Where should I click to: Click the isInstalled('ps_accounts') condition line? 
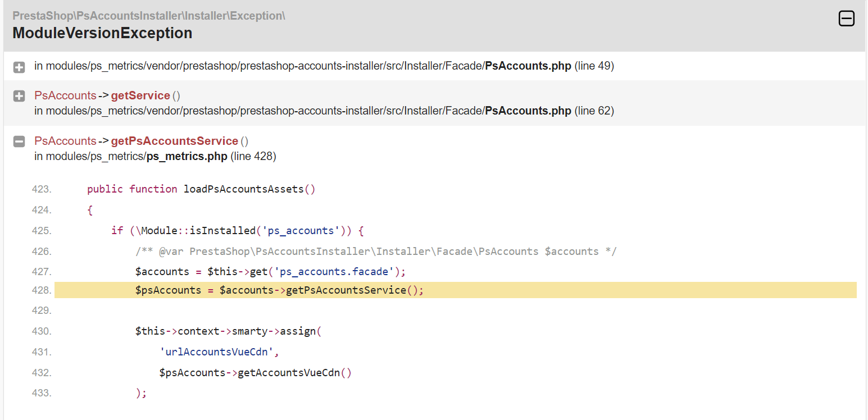click(x=238, y=231)
